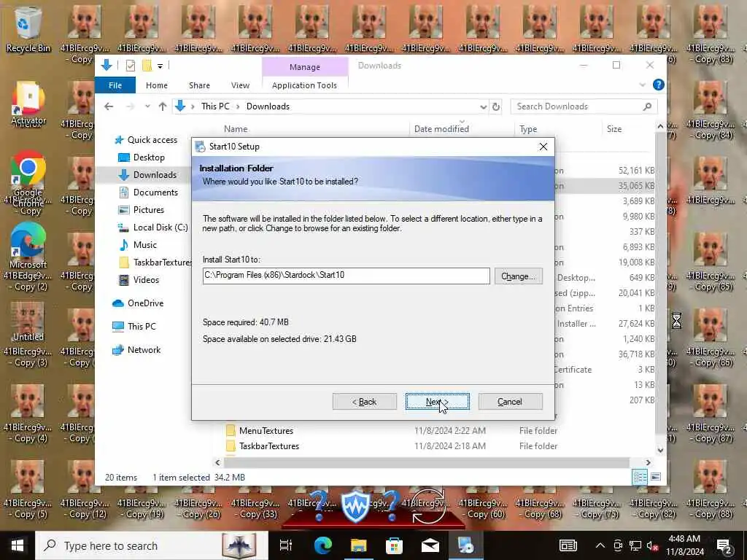The image size is (747, 560).
Task: Click the Start10 install path field
Action: pos(346,276)
